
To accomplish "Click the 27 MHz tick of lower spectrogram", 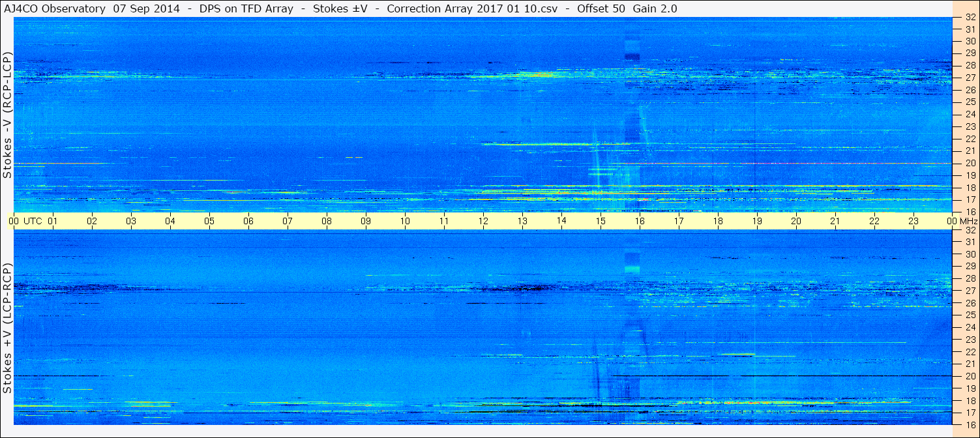I will [x=970, y=291].
